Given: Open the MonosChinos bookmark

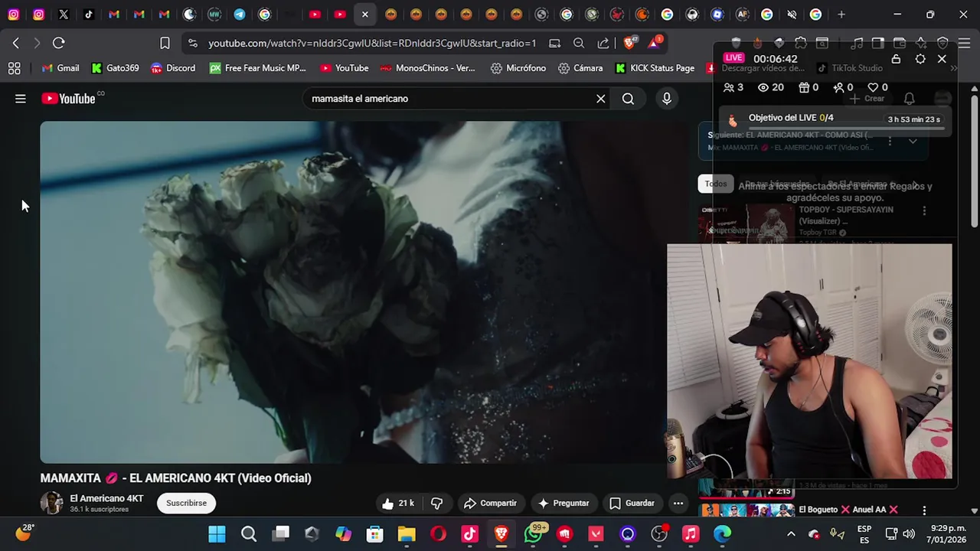Looking at the screenshot, I should 427,68.
